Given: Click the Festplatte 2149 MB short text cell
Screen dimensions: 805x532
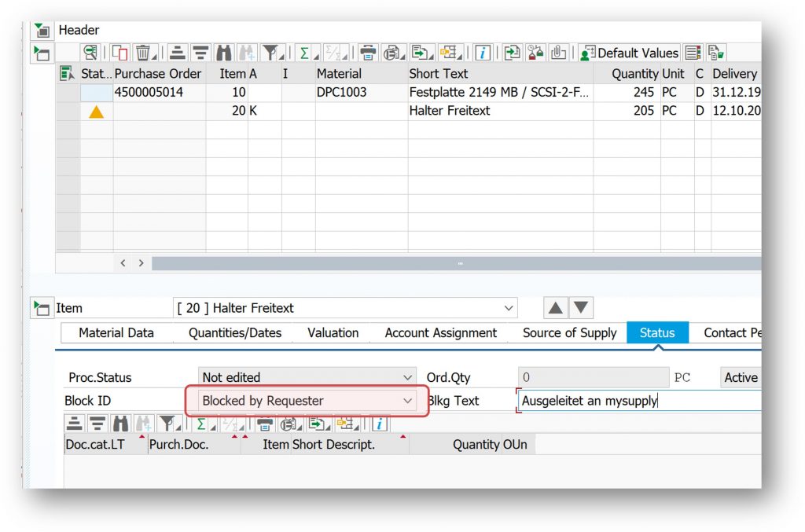Looking at the screenshot, I should point(499,93).
